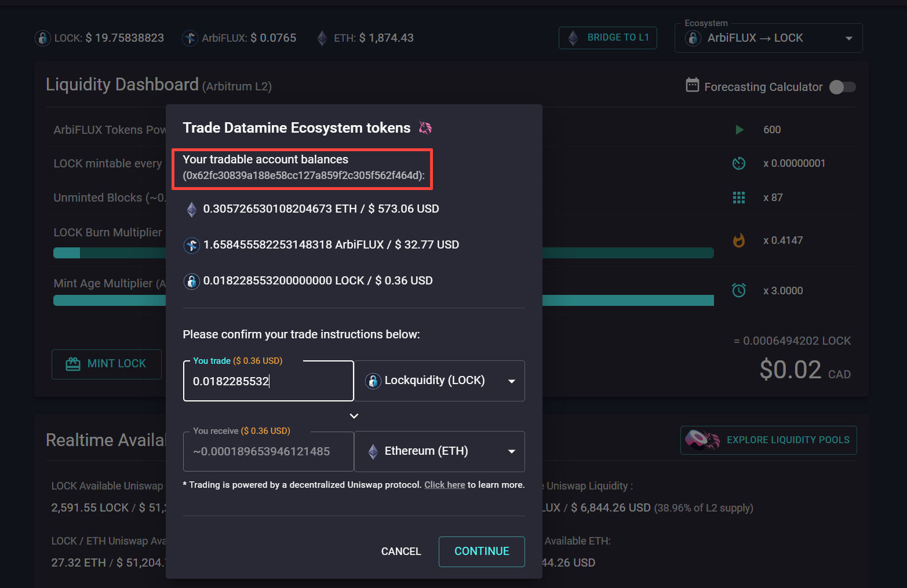The width and height of the screenshot is (907, 588).
Task: Click the Ethereum diamond icon beside ETH price
Action: click(322, 38)
